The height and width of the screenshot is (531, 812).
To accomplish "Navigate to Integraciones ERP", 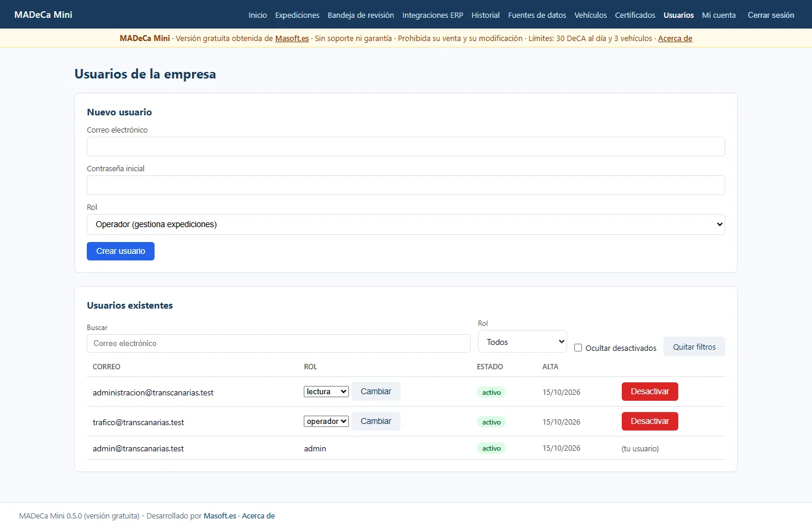I will pyautogui.click(x=433, y=15).
